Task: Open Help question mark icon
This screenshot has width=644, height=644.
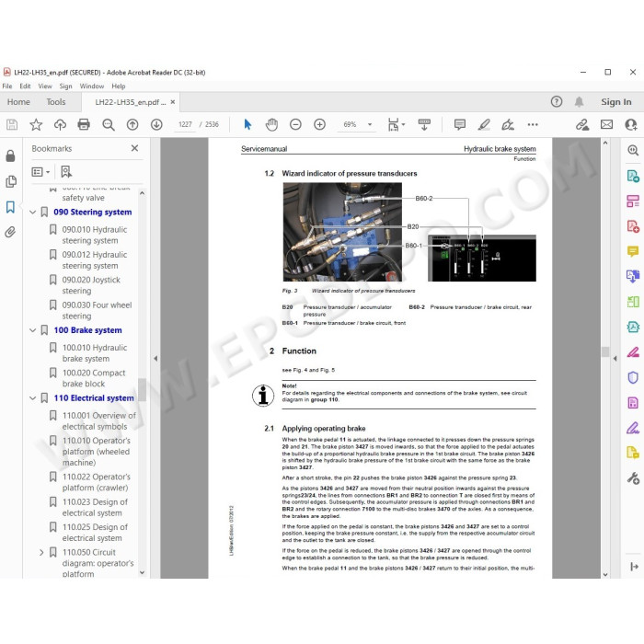Action: pyautogui.click(x=557, y=101)
